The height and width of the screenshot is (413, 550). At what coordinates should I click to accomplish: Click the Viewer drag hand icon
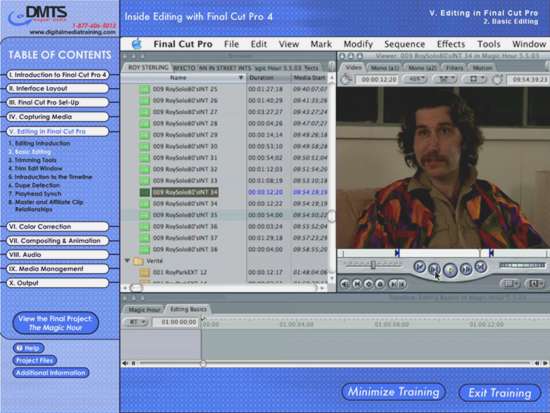pyautogui.click(x=346, y=80)
